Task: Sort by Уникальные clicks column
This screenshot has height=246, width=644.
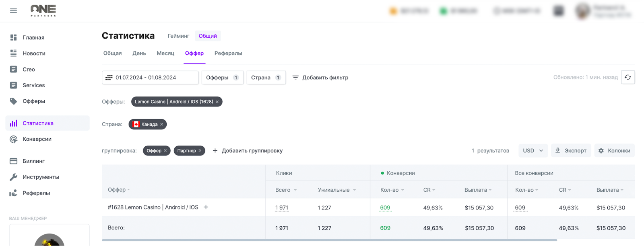Action: (x=337, y=190)
